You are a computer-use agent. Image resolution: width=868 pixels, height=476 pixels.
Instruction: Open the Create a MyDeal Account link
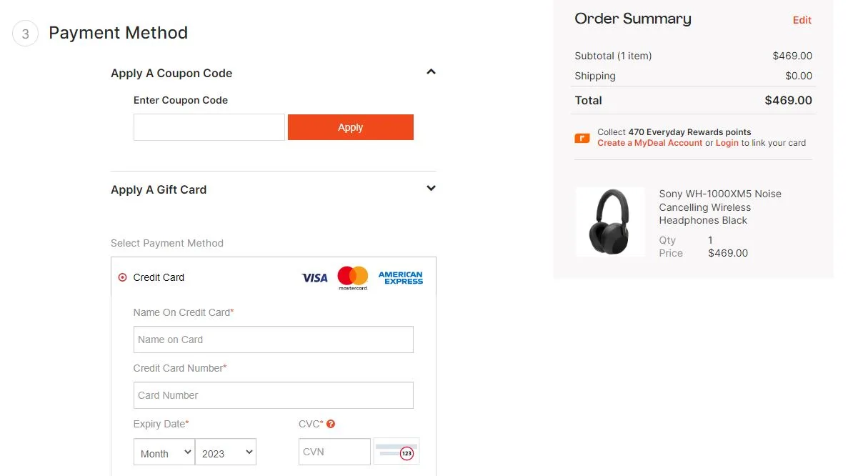coord(649,143)
